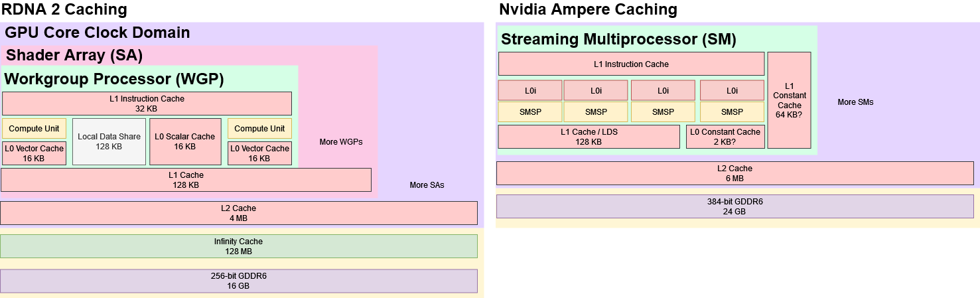Click the L2 Cache 6 MB bar
The height and width of the screenshot is (298, 980).
click(735, 173)
